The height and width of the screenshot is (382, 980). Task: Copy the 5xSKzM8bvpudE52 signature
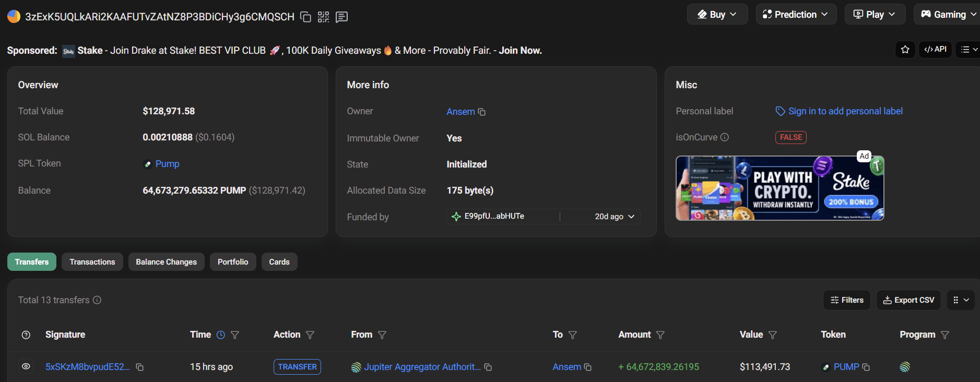click(140, 367)
